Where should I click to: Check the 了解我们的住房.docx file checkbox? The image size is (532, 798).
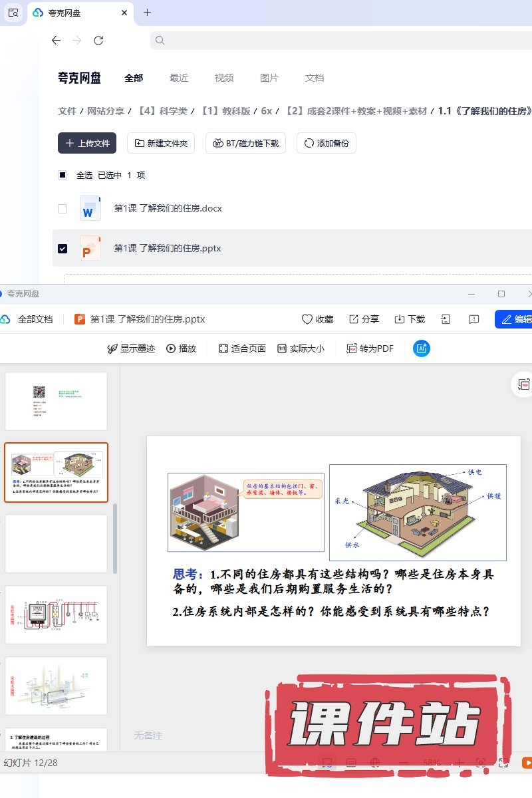tap(63, 209)
